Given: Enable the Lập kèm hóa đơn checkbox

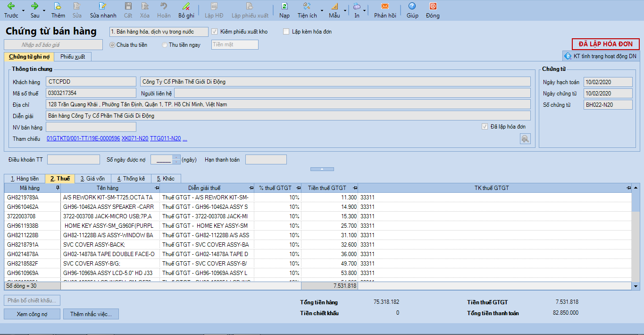Looking at the screenshot, I should (286, 32).
